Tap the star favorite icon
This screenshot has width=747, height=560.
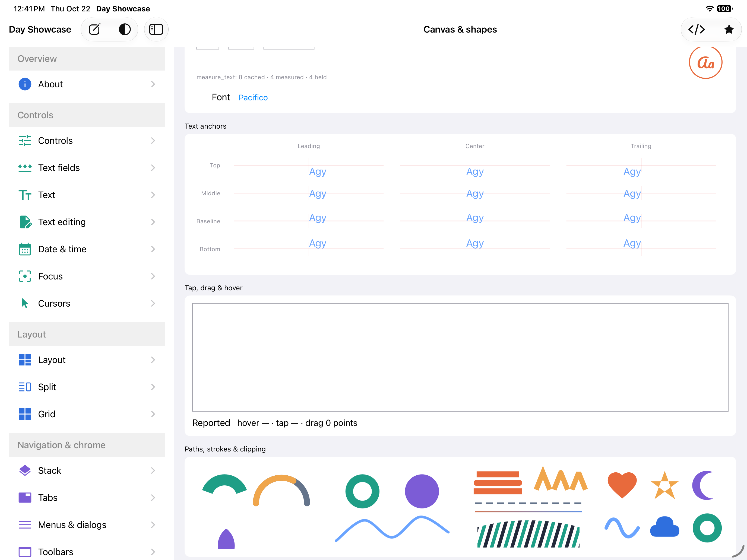coord(729,29)
